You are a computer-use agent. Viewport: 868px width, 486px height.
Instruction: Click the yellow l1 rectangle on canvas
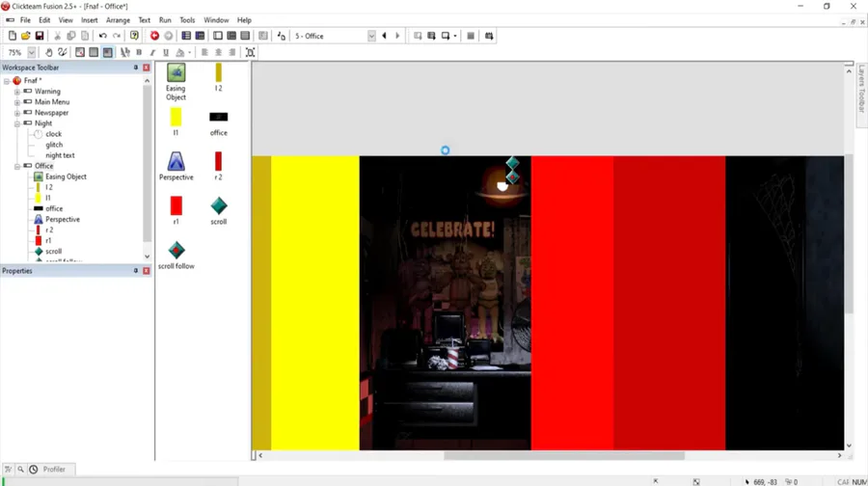[x=314, y=303]
